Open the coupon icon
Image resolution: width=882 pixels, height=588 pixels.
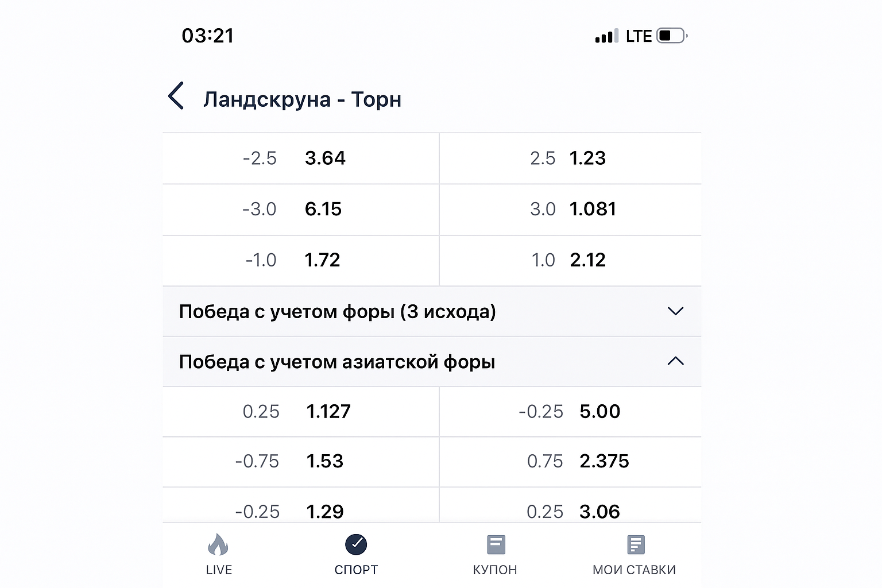point(496,545)
